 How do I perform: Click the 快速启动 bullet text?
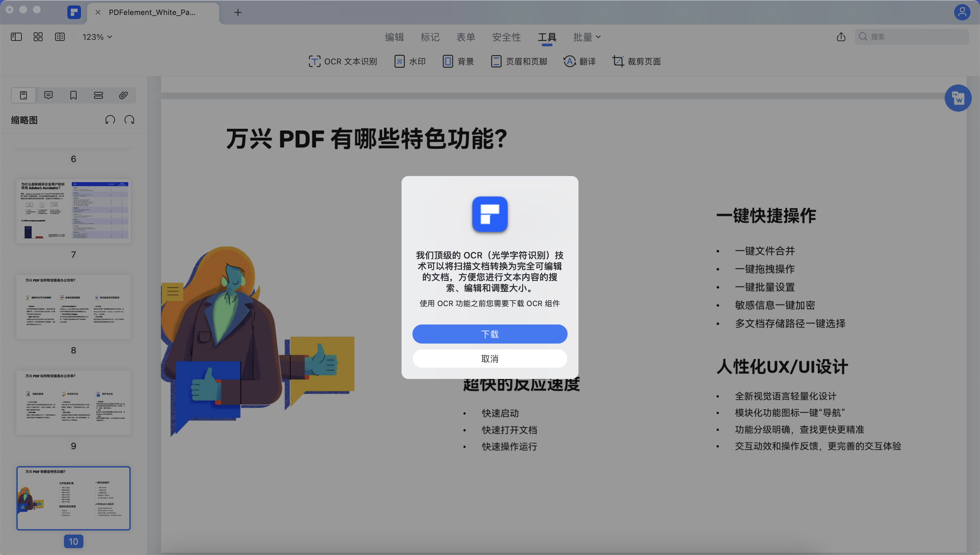click(x=501, y=413)
